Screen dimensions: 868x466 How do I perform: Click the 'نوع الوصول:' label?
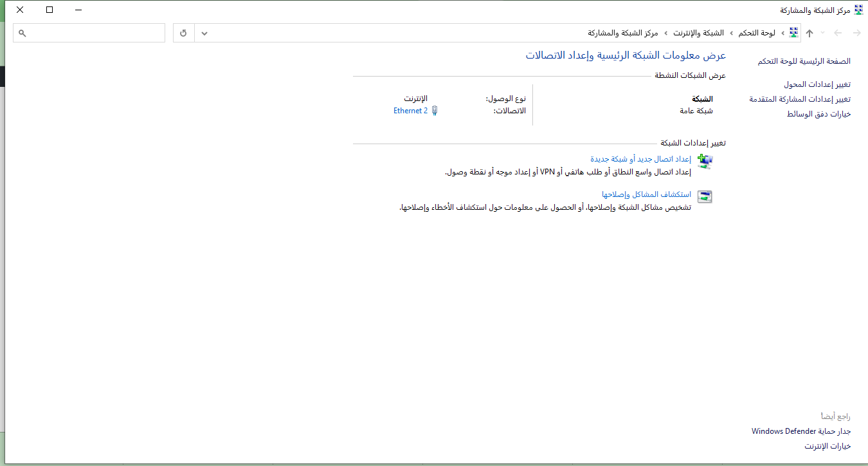point(506,99)
